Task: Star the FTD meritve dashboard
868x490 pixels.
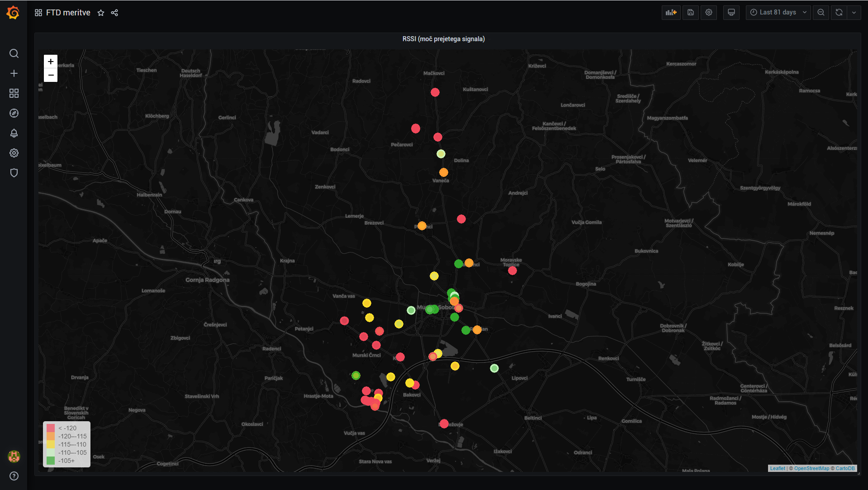Action: (x=101, y=13)
